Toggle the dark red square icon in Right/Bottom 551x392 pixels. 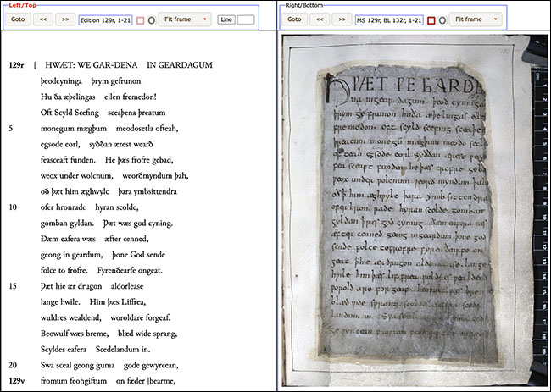431,20
